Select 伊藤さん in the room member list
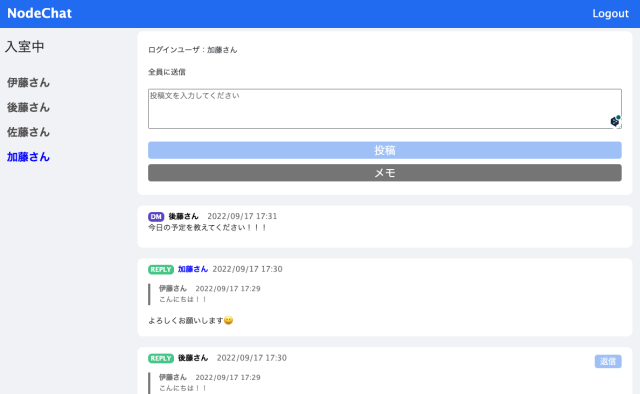The height and width of the screenshot is (394, 640). click(28, 83)
